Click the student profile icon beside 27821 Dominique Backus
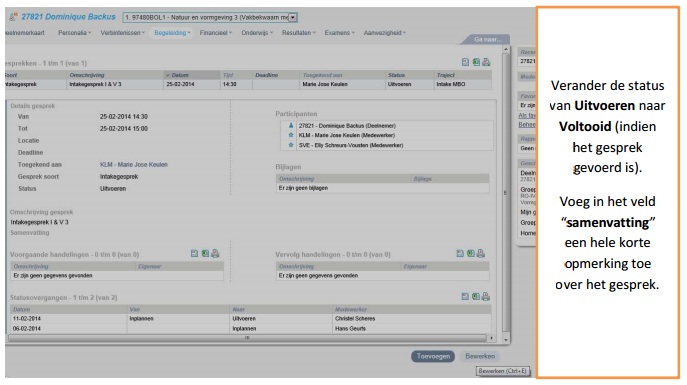The image size is (687, 385). pyautogui.click(x=13, y=17)
